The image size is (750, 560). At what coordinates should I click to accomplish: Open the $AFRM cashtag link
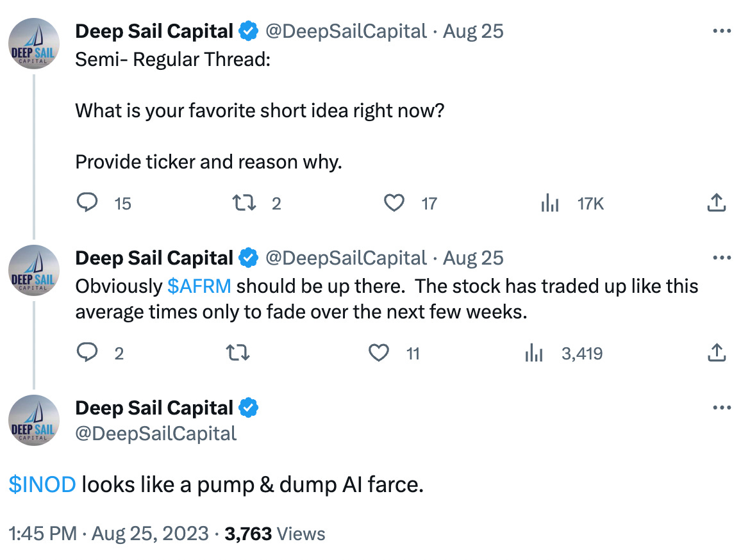point(199,286)
